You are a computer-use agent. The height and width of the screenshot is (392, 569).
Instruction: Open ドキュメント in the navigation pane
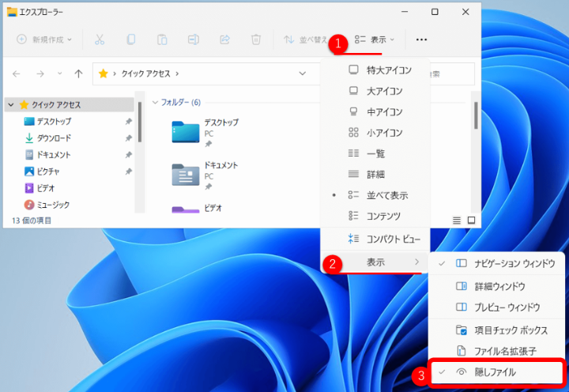[54, 155]
